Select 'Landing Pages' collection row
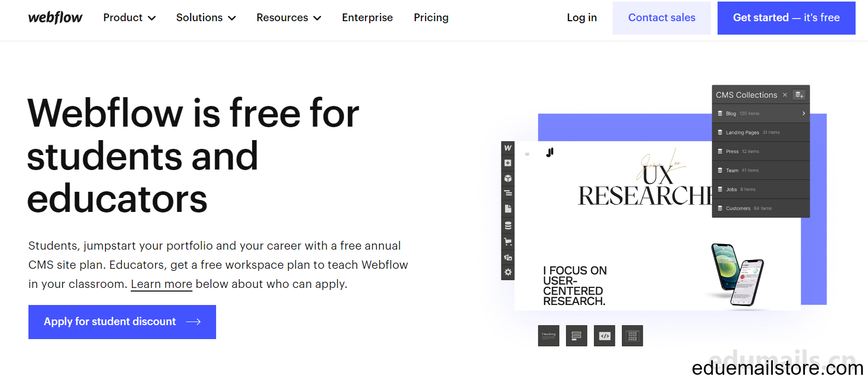This screenshot has height=382, width=868. [760, 132]
